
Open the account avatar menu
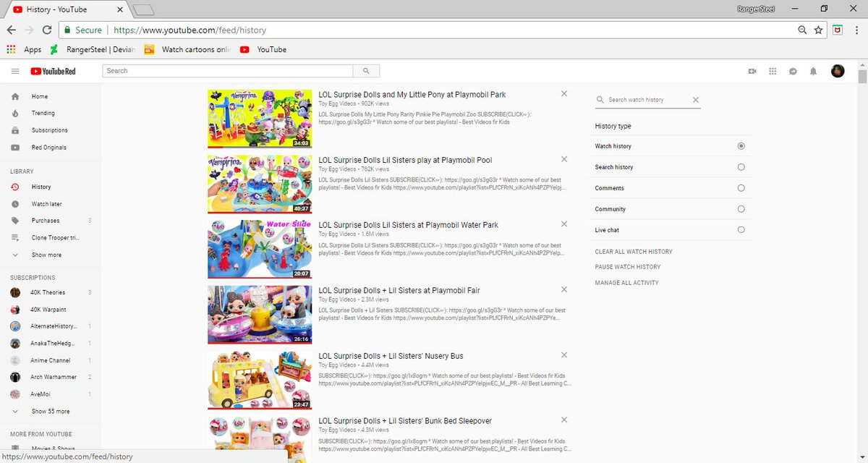click(x=838, y=71)
